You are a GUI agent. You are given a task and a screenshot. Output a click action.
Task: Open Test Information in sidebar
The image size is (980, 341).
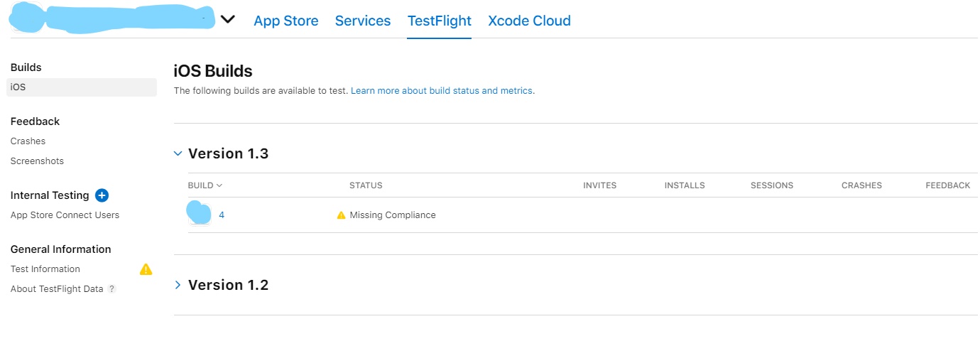pyautogui.click(x=45, y=269)
